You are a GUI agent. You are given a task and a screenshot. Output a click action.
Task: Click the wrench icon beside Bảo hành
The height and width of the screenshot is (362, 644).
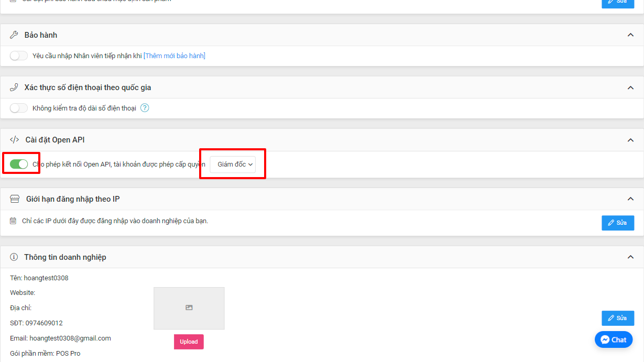14,35
